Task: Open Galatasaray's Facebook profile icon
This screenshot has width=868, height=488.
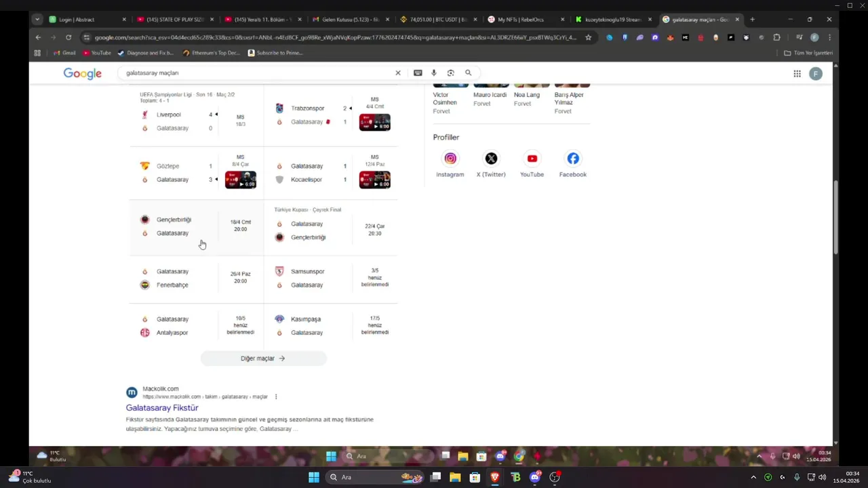Action: coord(573,159)
